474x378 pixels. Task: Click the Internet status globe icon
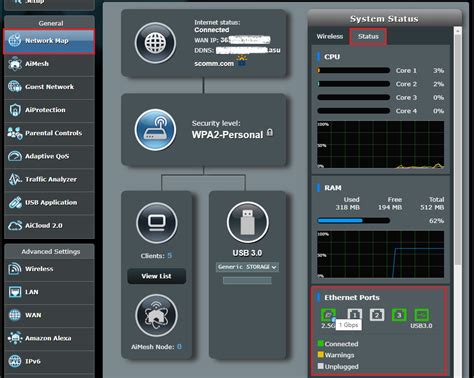click(x=155, y=43)
